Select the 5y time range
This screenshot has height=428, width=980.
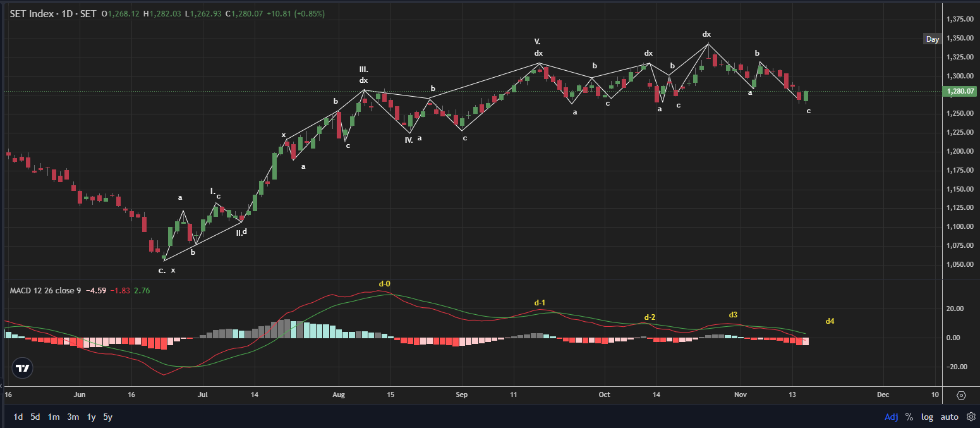point(108,417)
